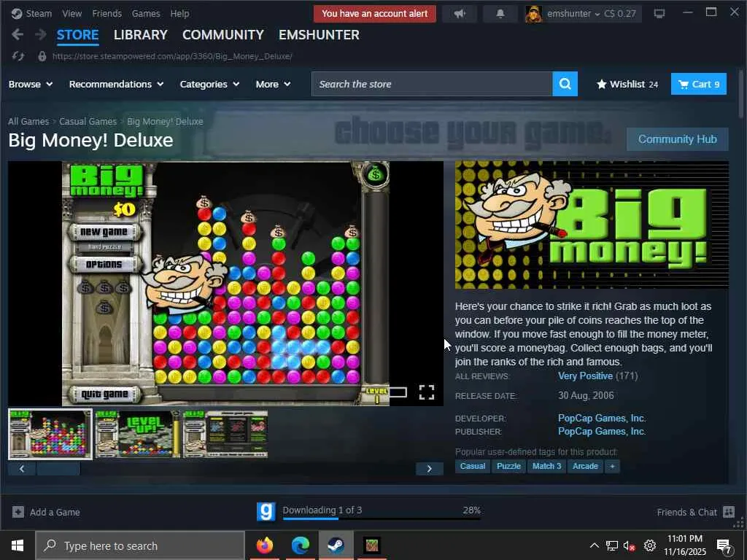Expand the More dropdown

273,85
